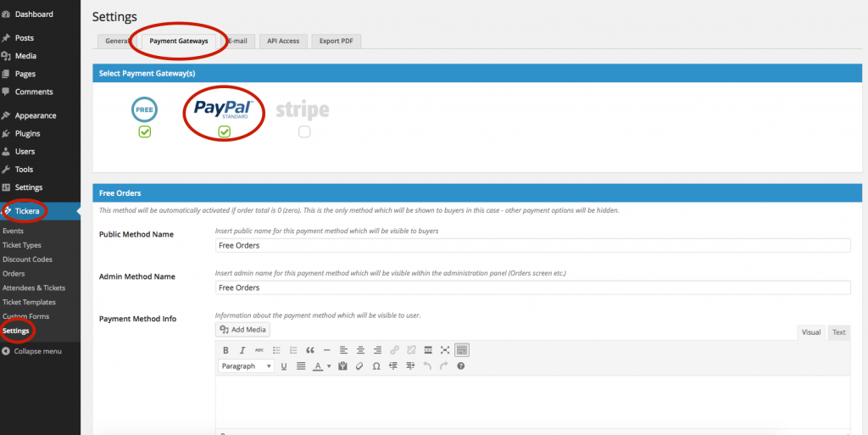Open Ticket Types in Tickera submenu
868x435 pixels.
(22, 245)
